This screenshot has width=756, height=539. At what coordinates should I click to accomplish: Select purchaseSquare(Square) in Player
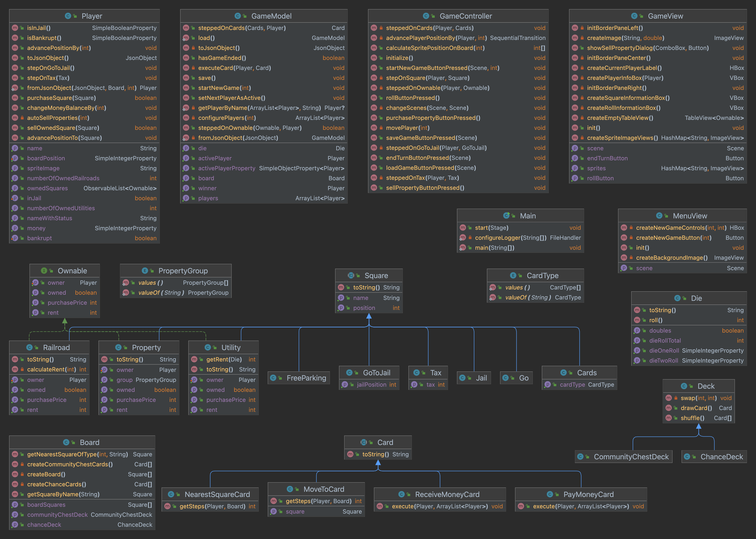point(85,98)
